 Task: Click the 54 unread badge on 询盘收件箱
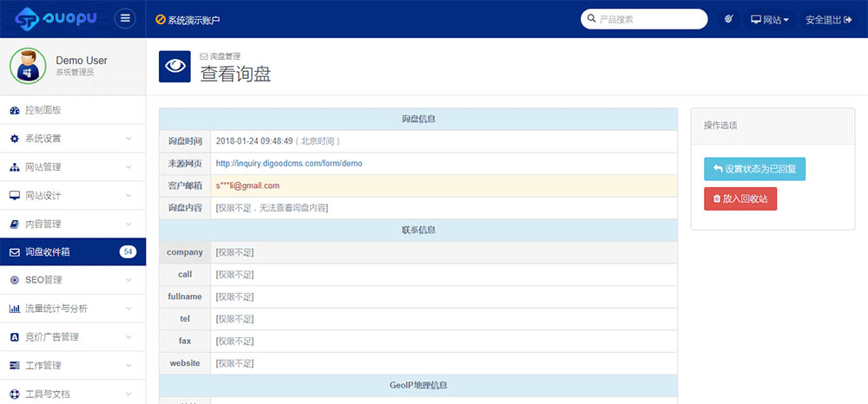point(128,252)
